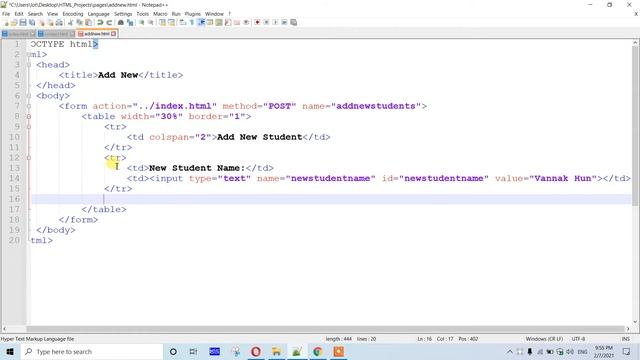Open the Replace dialog toolbar icon

[x=130, y=22]
